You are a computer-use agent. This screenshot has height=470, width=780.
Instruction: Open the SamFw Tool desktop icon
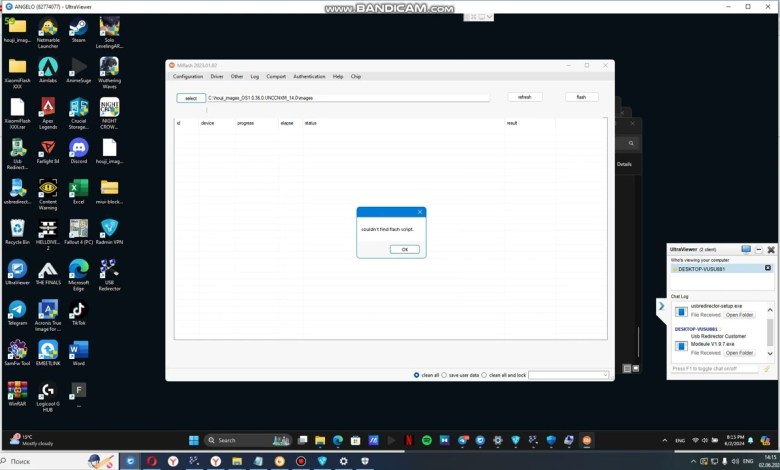(x=17, y=353)
